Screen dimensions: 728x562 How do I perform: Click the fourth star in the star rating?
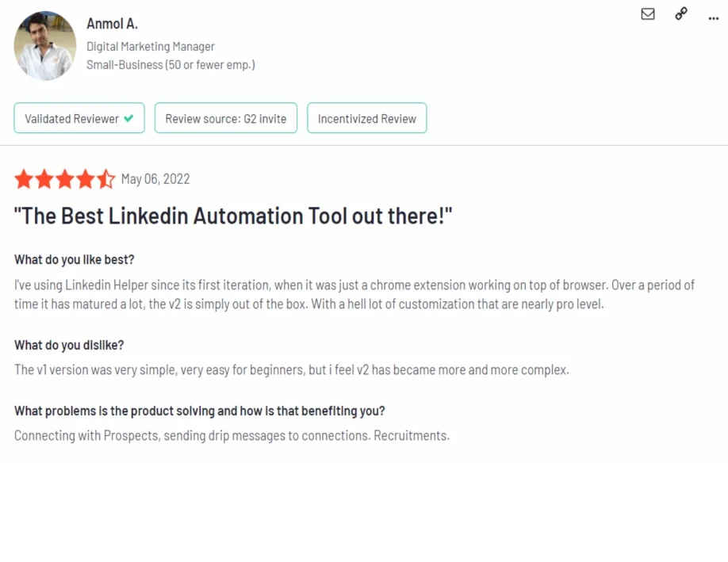point(86,179)
